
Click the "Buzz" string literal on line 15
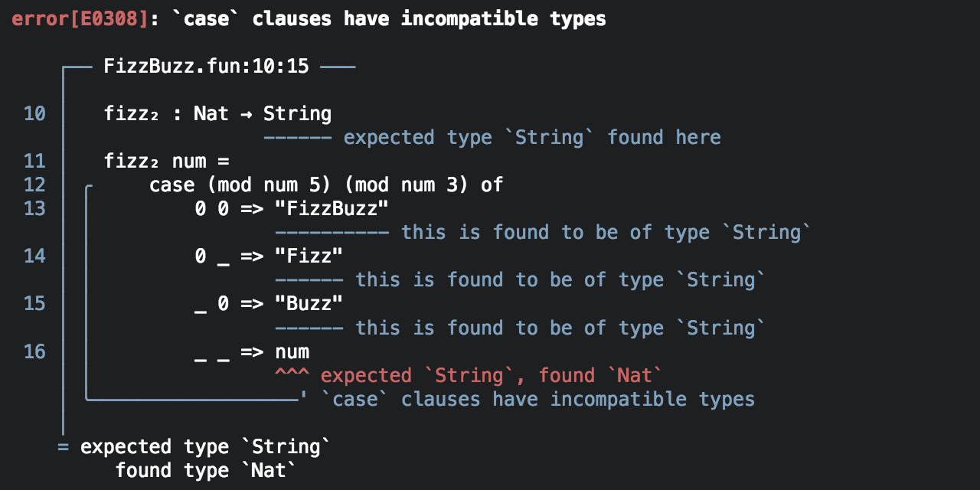point(309,304)
